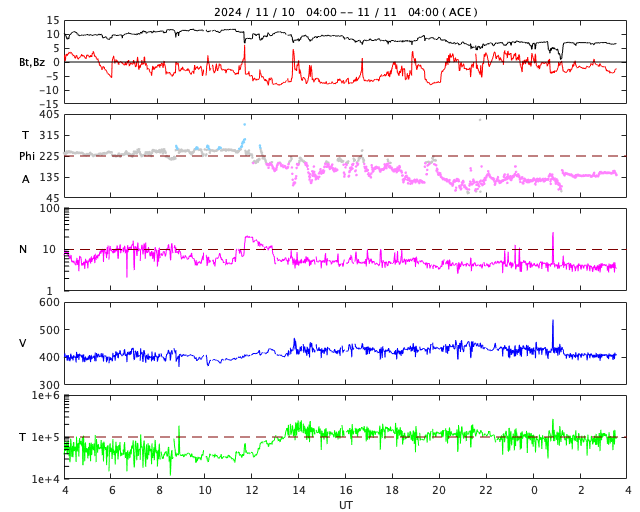This screenshot has height=512, width=640.
Task: Click the -15 tick label in Bt,Bz panel
Action: coord(49,105)
